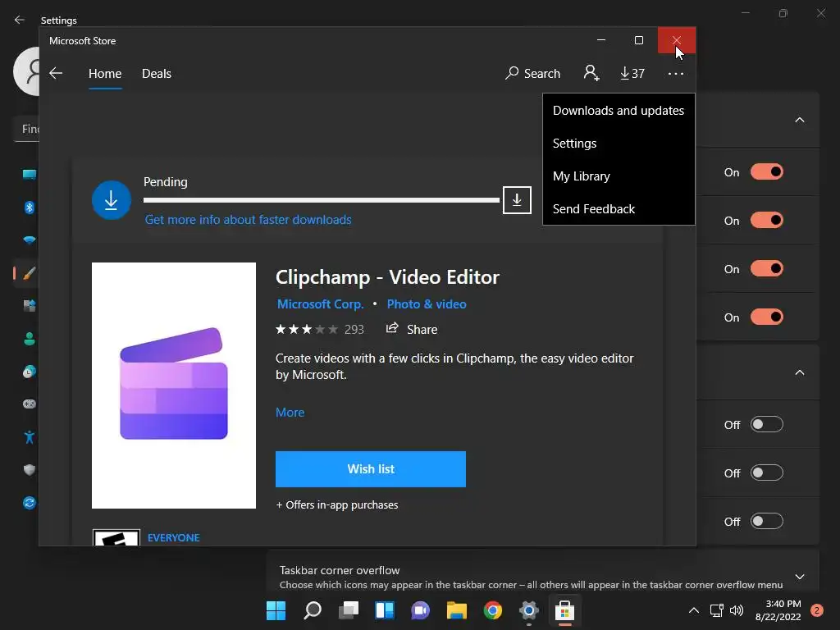Click the Share text for Clipchamp
The width and height of the screenshot is (840, 630).
(422, 330)
